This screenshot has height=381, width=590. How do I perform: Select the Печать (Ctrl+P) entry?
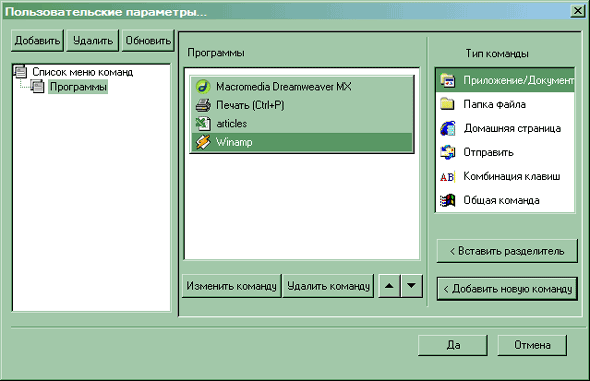coord(302,105)
